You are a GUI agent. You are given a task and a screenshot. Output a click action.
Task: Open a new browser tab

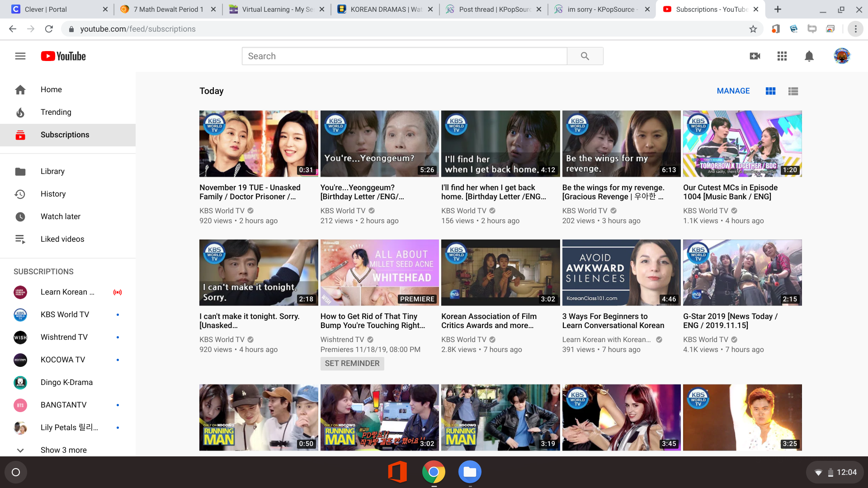[778, 9]
